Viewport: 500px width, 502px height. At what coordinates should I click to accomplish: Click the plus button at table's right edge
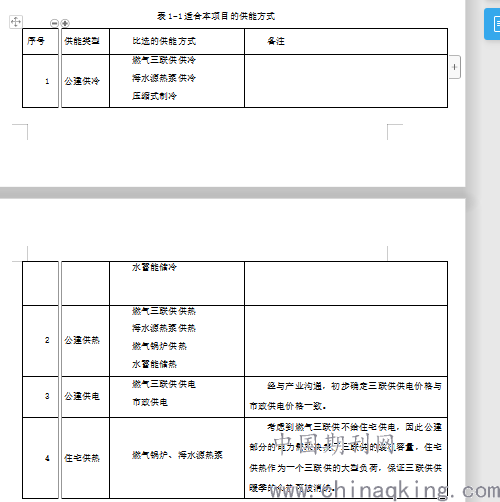(x=454, y=67)
